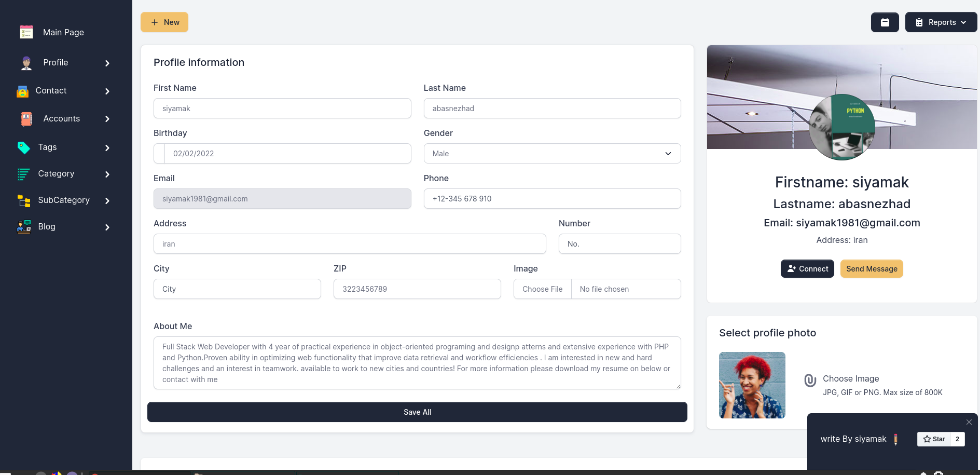Expand the Contact menu chevron

pyautogui.click(x=107, y=91)
